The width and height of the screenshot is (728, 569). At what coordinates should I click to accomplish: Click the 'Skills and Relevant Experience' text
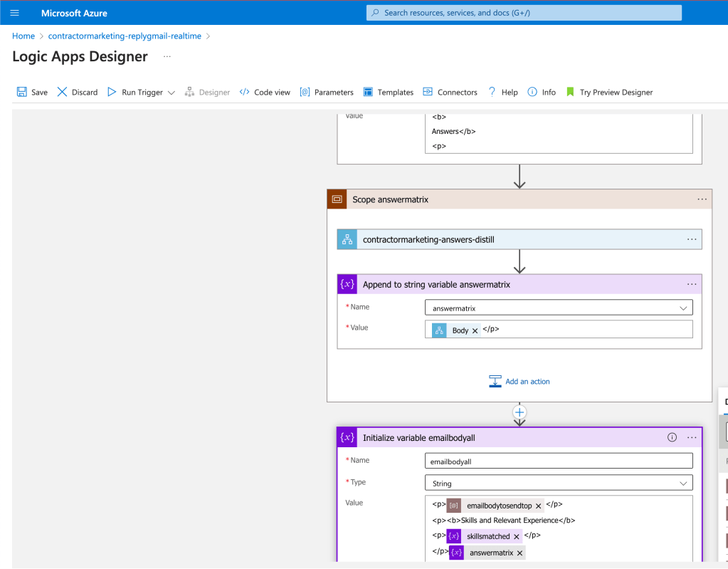[x=510, y=521]
